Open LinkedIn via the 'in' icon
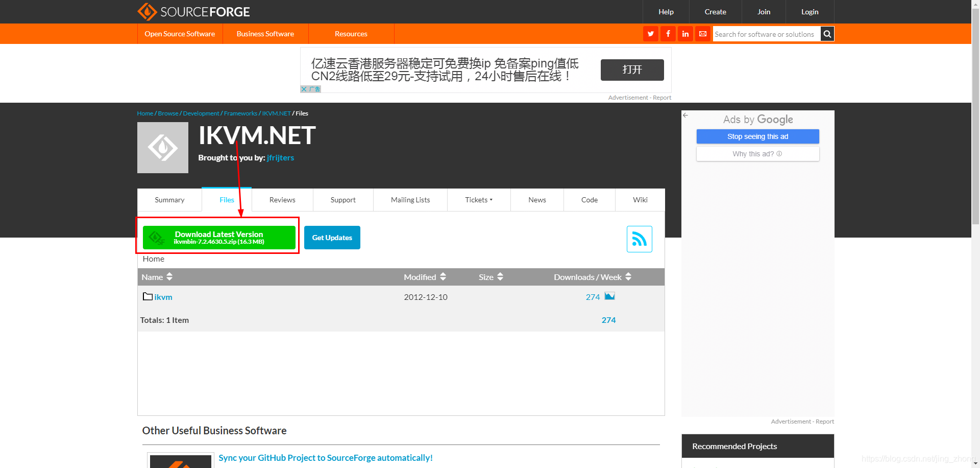Screen dimensions: 980x468 (685, 34)
